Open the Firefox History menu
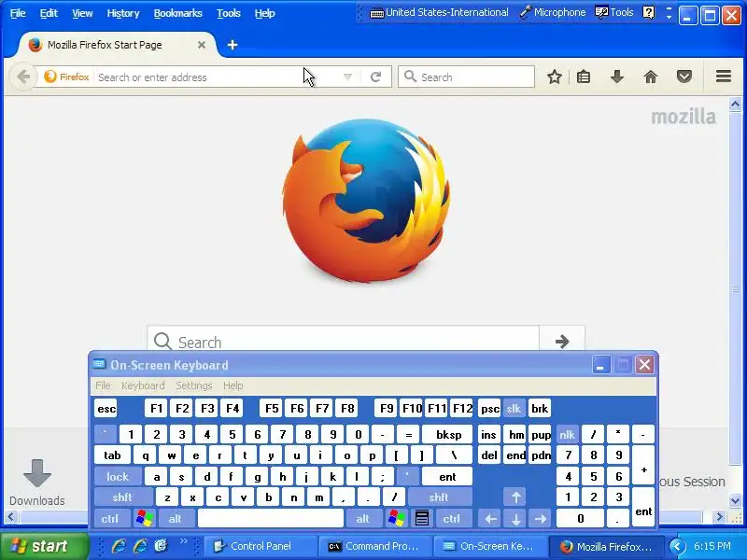Image resolution: width=747 pixels, height=560 pixels. [123, 13]
